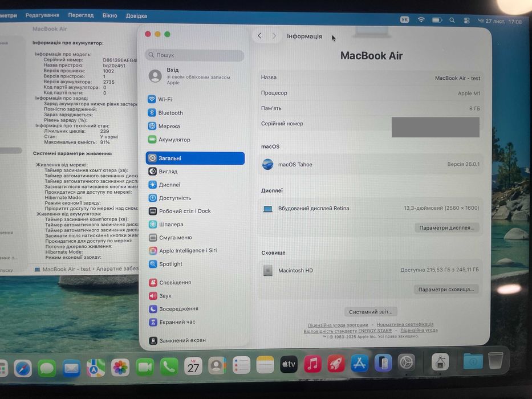Open App Store from the Dock
The width and height of the screenshot is (532, 399).
click(360, 364)
